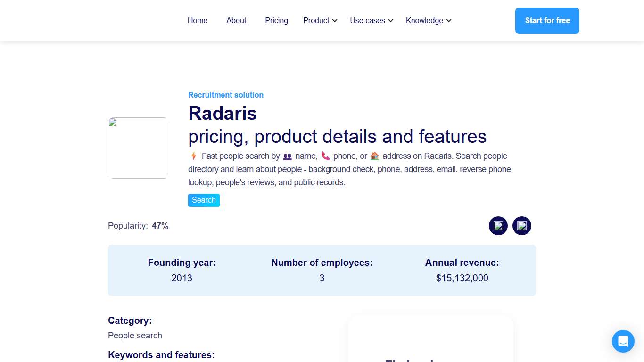The image size is (644, 362).
Task: Go to the Home page
Action: 198,21
